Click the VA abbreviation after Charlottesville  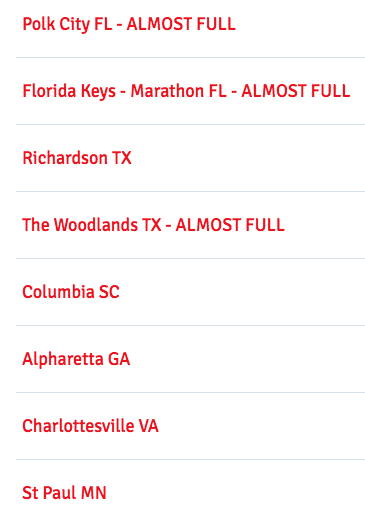148,426
